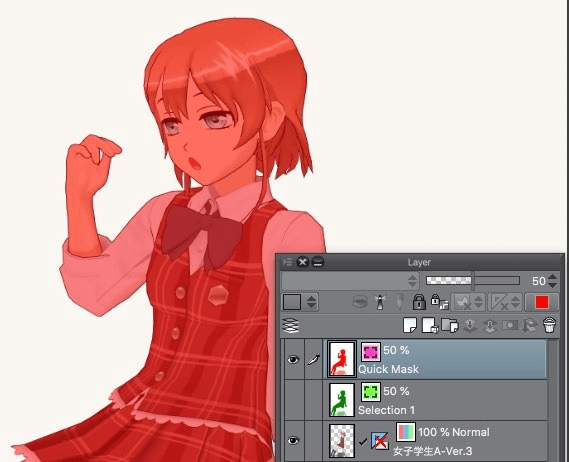
Task: Click the Quick Mask editing pen indicator
Action: click(x=314, y=359)
